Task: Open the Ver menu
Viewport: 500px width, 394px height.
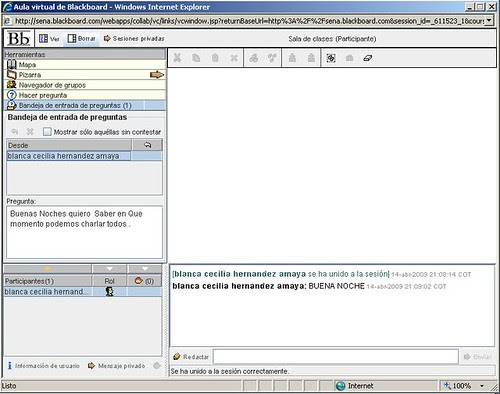Action: pos(49,39)
